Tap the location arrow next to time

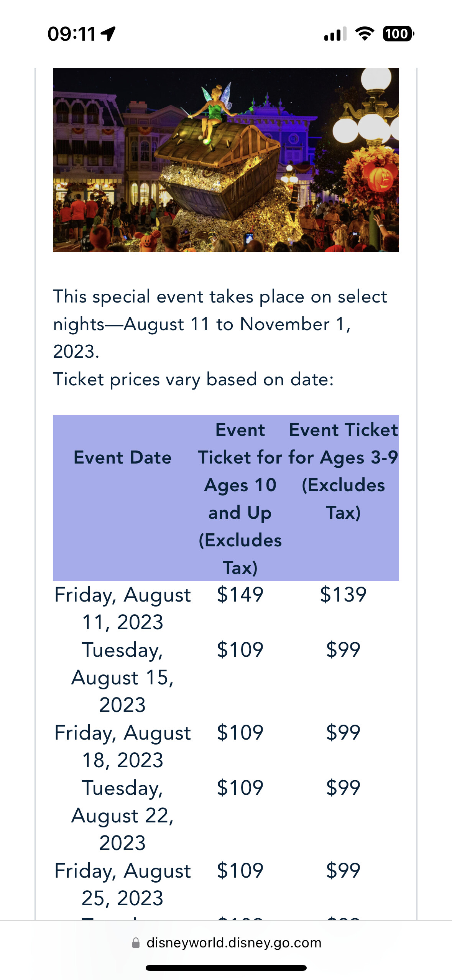(108, 34)
